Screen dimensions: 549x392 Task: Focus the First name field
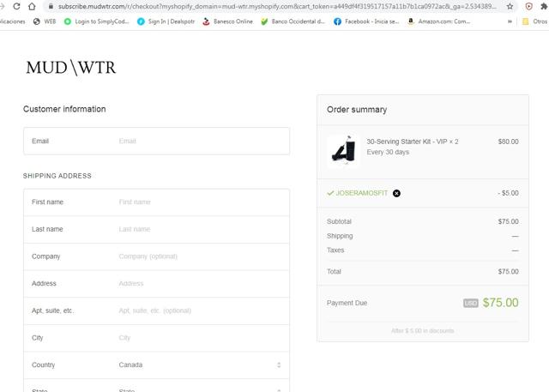[x=156, y=202]
